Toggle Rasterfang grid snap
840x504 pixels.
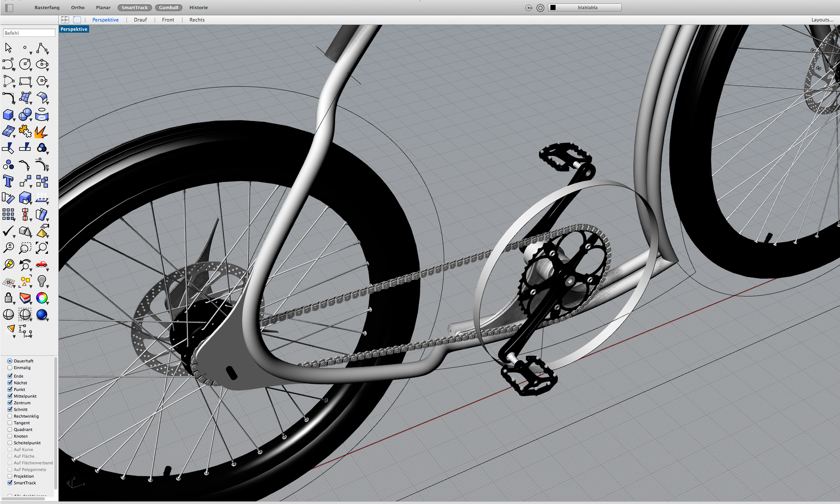point(47,8)
